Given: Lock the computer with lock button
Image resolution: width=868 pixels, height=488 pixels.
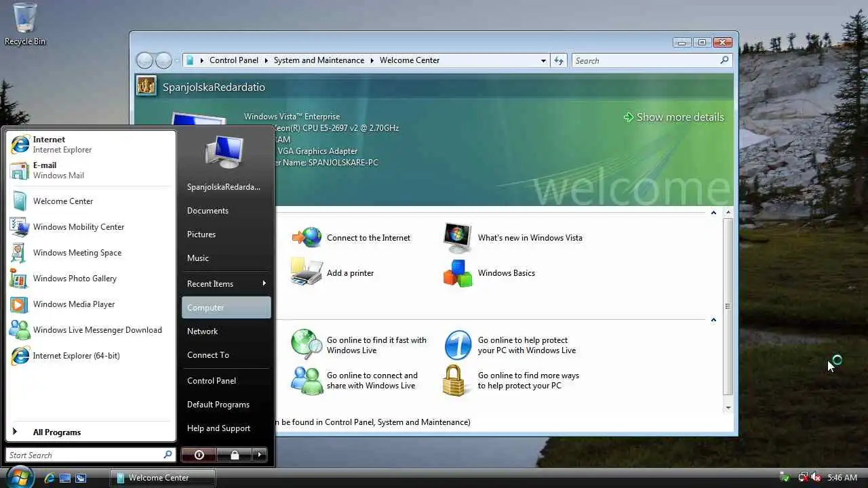Looking at the screenshot, I should (235, 455).
